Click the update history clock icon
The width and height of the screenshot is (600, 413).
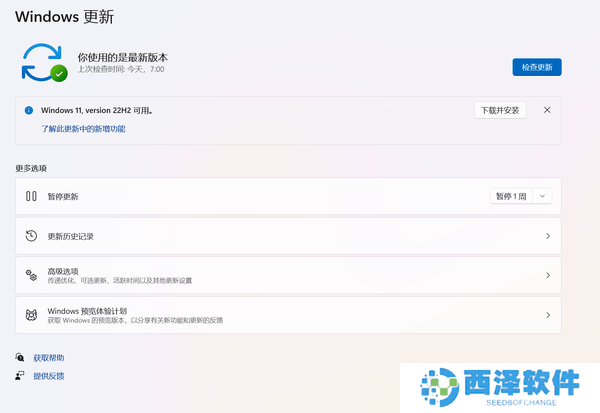(31, 236)
